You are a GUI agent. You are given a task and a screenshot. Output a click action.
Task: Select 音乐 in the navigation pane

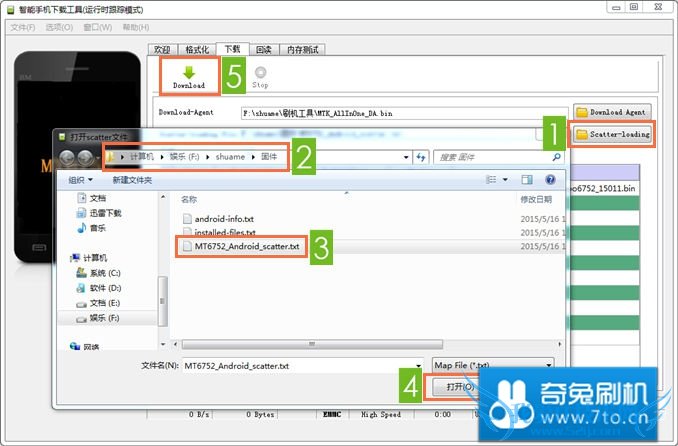[92, 228]
